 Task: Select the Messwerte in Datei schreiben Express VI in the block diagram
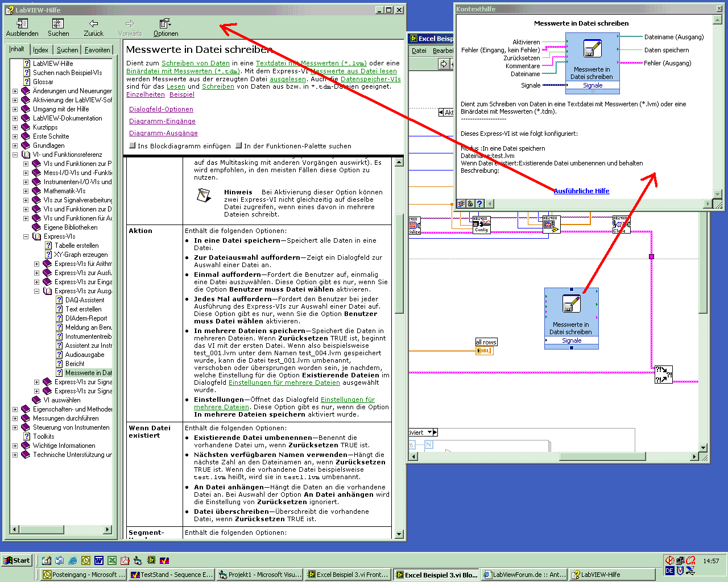pos(571,318)
